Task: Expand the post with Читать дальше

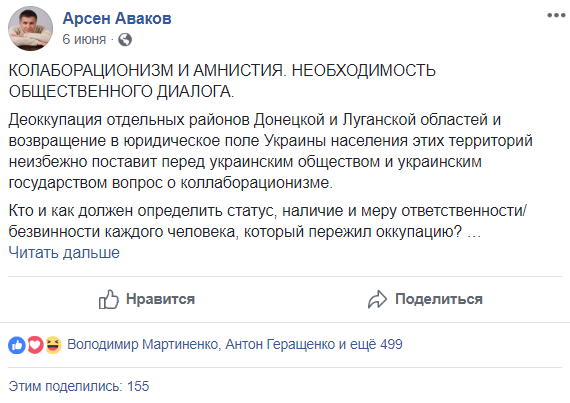Action: 64,253
